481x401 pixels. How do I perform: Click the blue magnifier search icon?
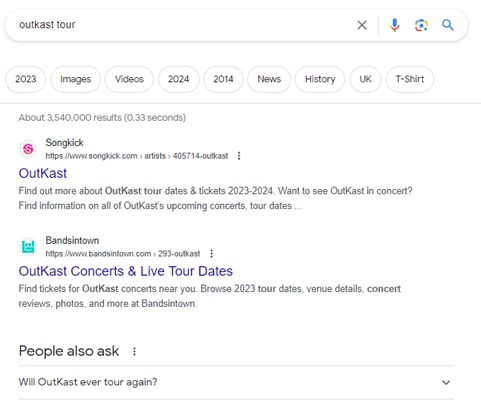448,25
